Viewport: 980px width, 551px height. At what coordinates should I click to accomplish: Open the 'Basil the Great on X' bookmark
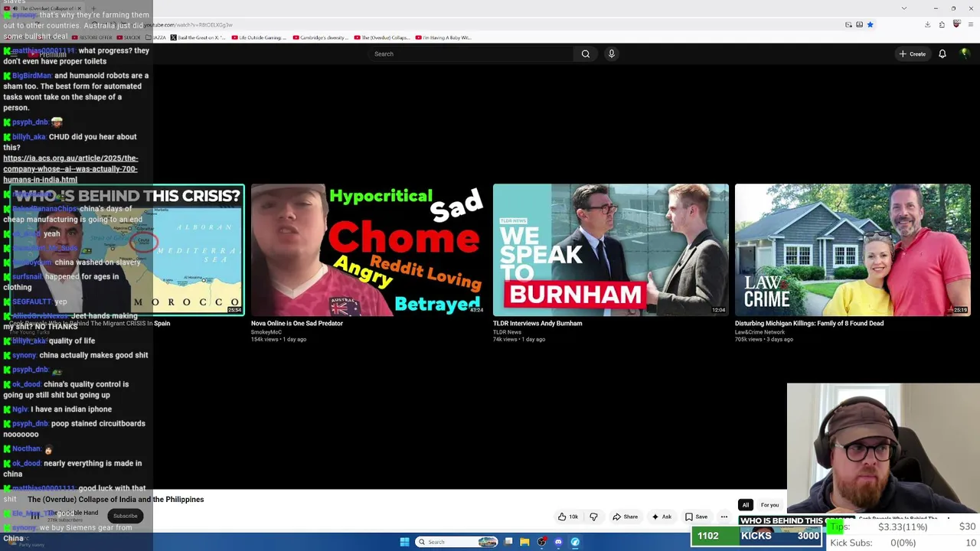(x=198, y=37)
